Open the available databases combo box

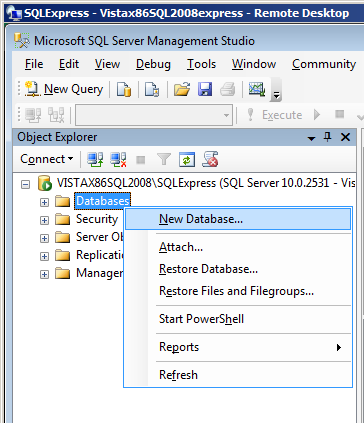pyautogui.click(x=154, y=115)
